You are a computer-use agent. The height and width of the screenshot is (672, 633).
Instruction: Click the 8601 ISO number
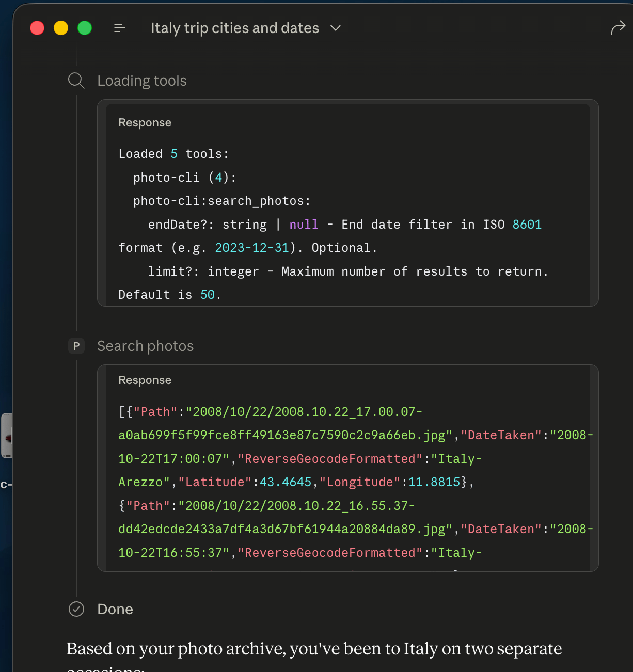tap(527, 225)
